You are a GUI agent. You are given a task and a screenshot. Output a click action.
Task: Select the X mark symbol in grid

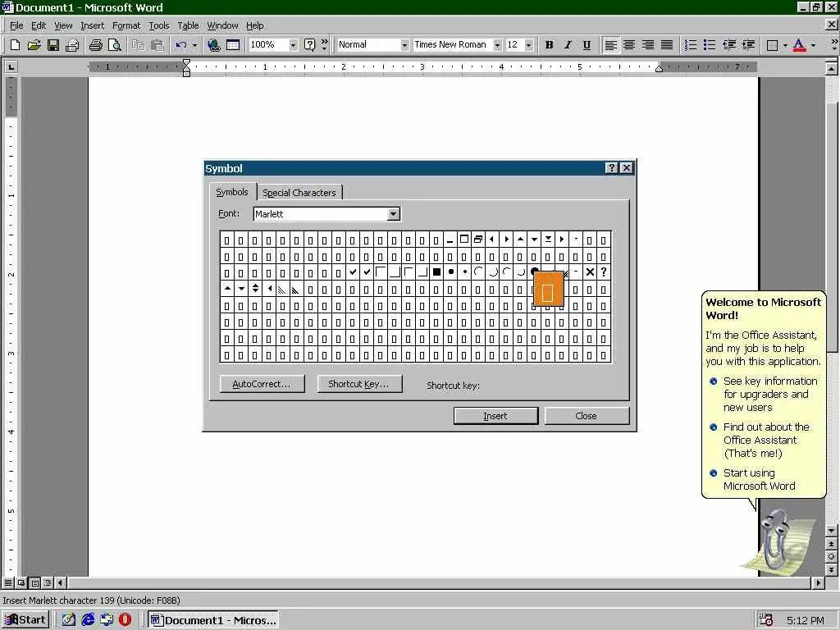point(590,272)
